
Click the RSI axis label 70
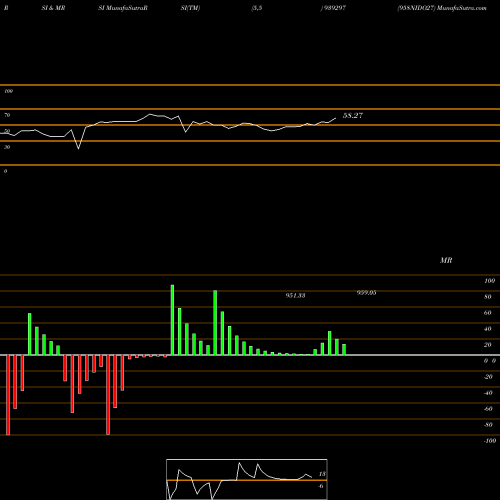point(7,115)
